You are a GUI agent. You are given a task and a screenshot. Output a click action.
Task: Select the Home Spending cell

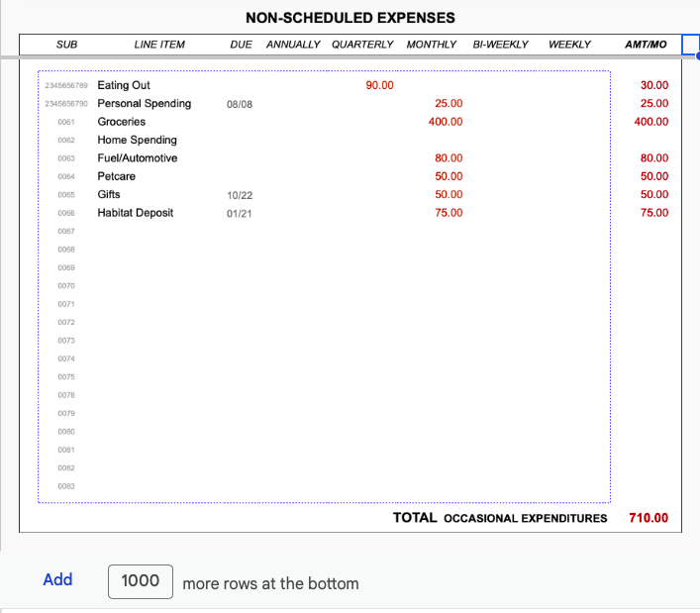(137, 141)
